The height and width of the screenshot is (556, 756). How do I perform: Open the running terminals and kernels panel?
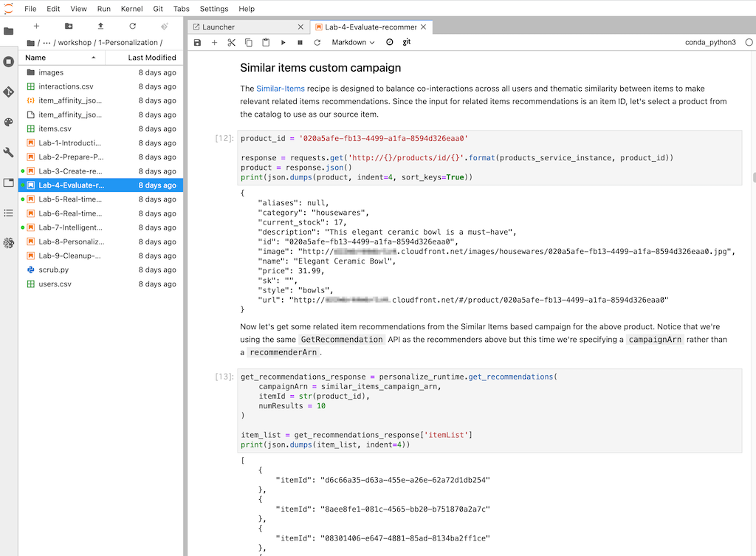(x=9, y=62)
